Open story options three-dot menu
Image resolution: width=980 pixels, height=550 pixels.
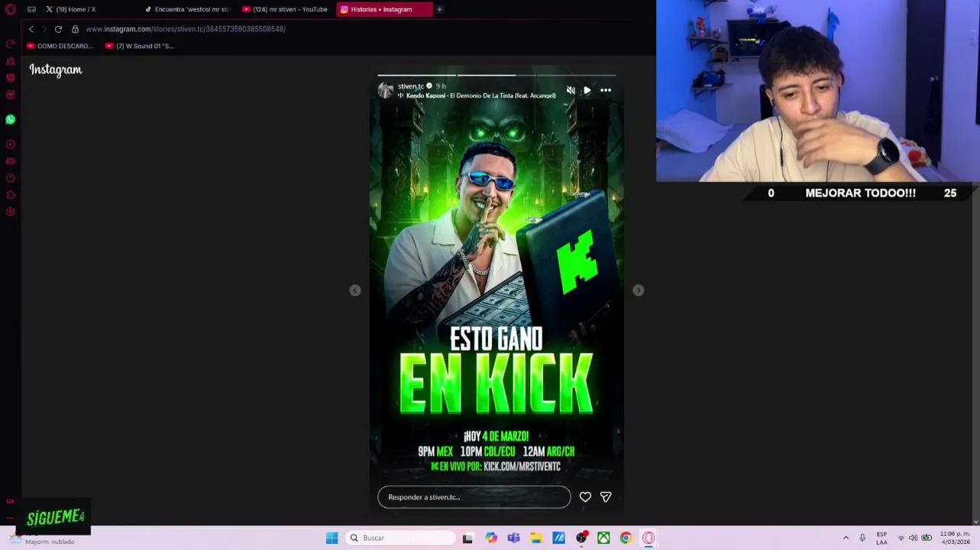click(x=606, y=90)
